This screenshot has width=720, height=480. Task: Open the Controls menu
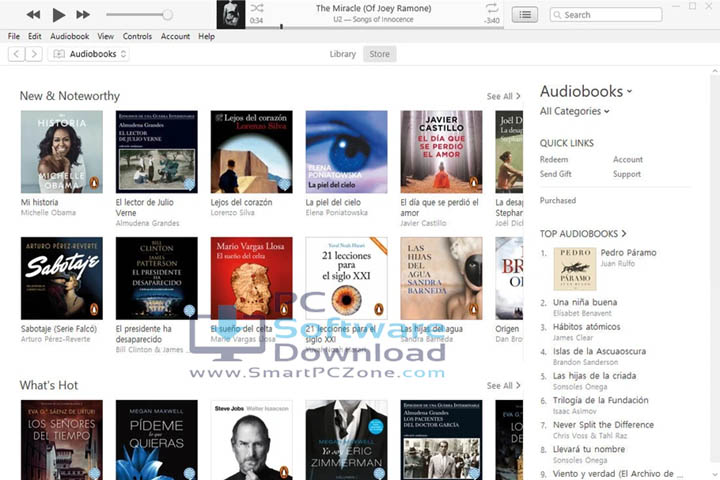(x=137, y=36)
